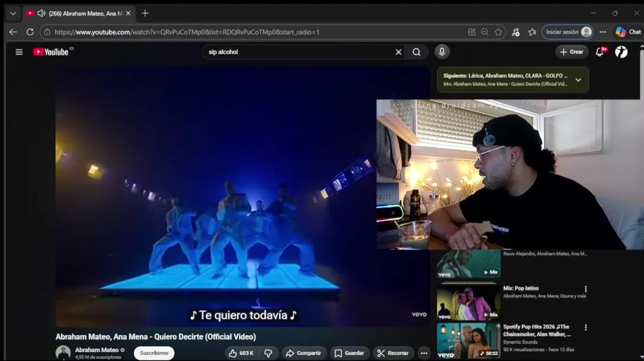The height and width of the screenshot is (361, 644).
Task: Add page to favorites star
Action: coord(498,32)
